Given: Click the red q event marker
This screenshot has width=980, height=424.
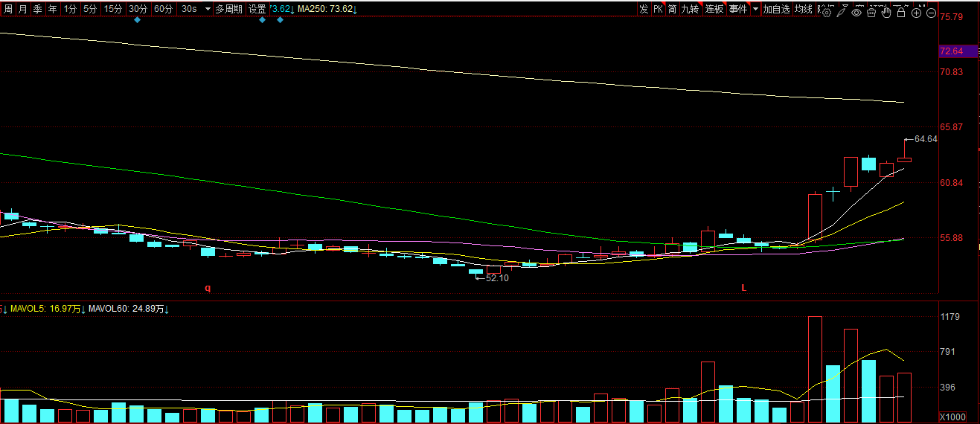Looking at the screenshot, I should pos(208,288).
